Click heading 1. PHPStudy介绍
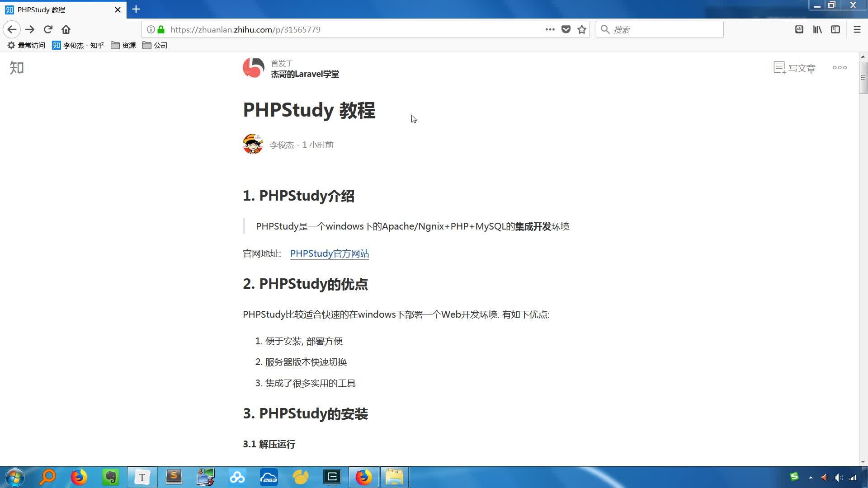The width and height of the screenshot is (868, 488). (x=298, y=196)
